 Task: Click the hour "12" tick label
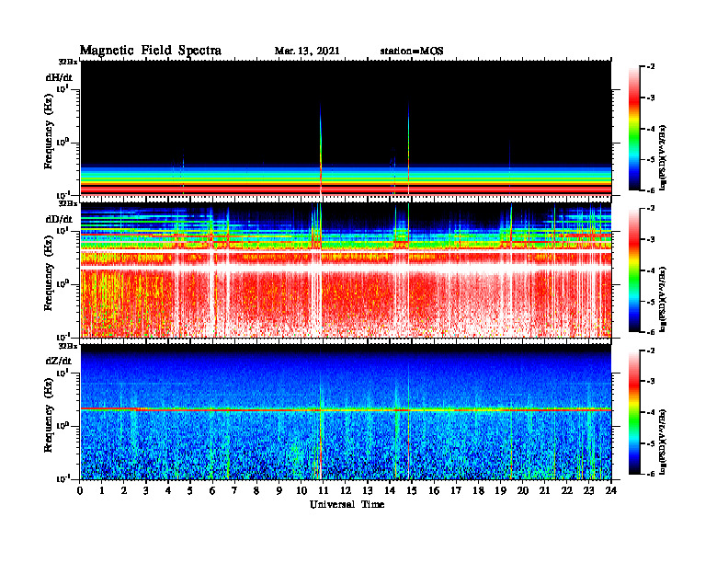coord(346,491)
